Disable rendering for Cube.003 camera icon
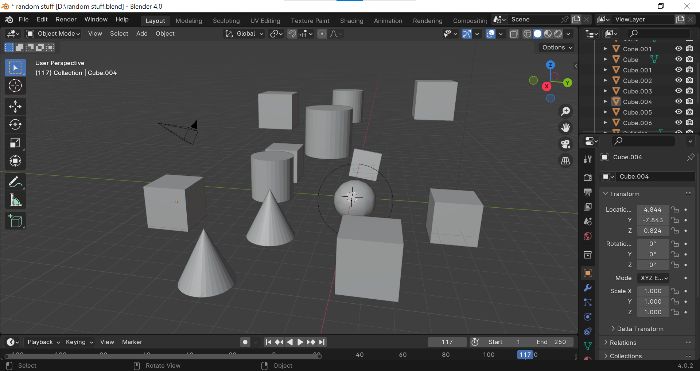The height and width of the screenshot is (371, 700). click(x=689, y=91)
